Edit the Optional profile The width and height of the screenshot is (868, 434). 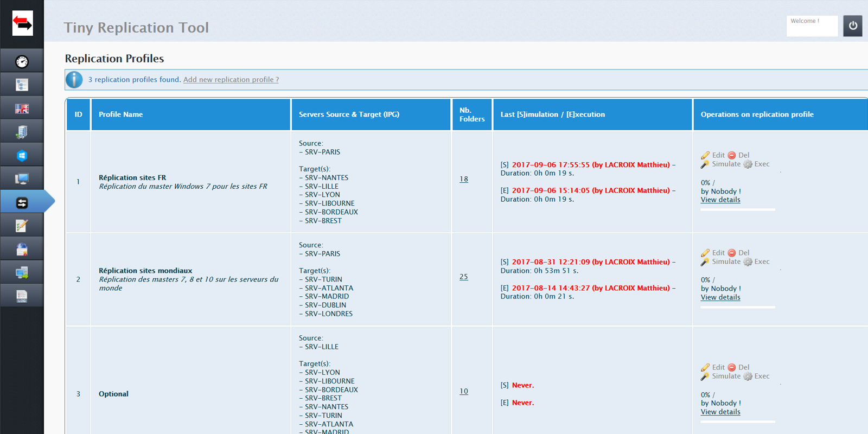pyautogui.click(x=713, y=367)
